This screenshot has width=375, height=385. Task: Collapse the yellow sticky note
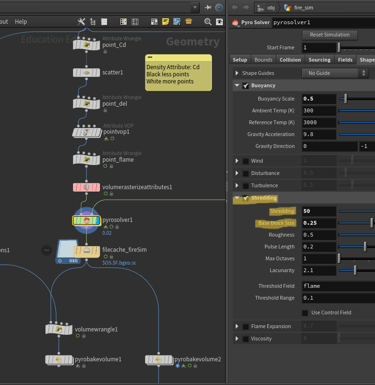pyautogui.click(x=150, y=57)
